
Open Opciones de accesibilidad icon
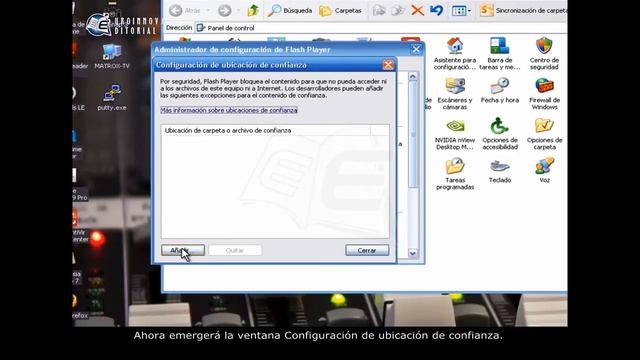tap(500, 134)
